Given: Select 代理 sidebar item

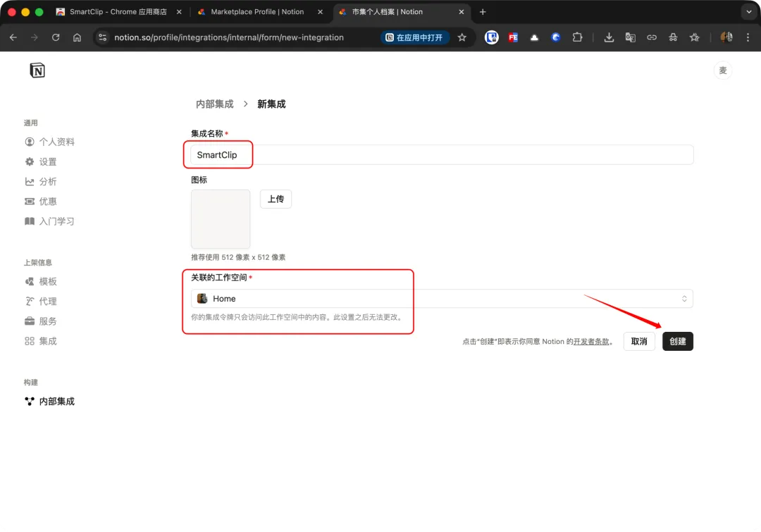Looking at the screenshot, I should [x=41, y=302].
